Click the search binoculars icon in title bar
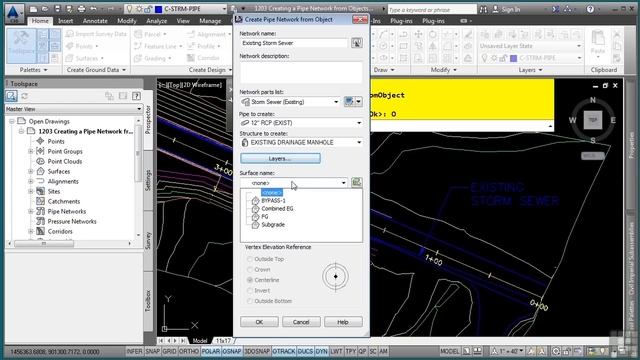The image size is (640, 360). 483,9
